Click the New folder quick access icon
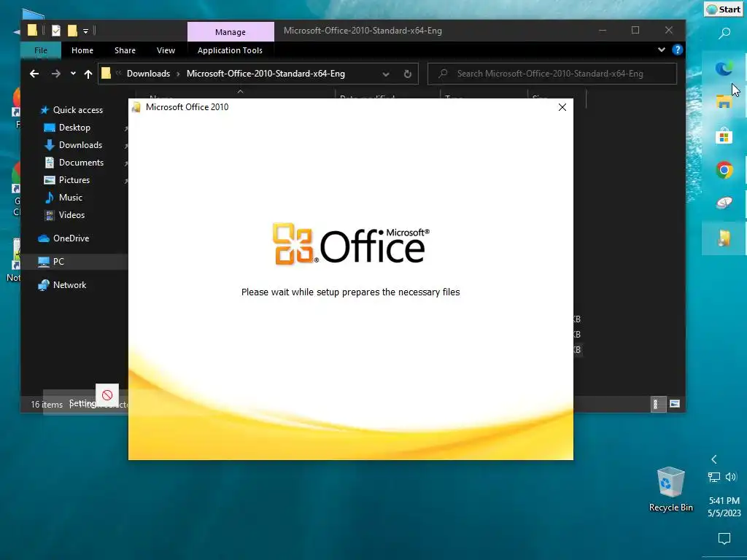 [72, 31]
